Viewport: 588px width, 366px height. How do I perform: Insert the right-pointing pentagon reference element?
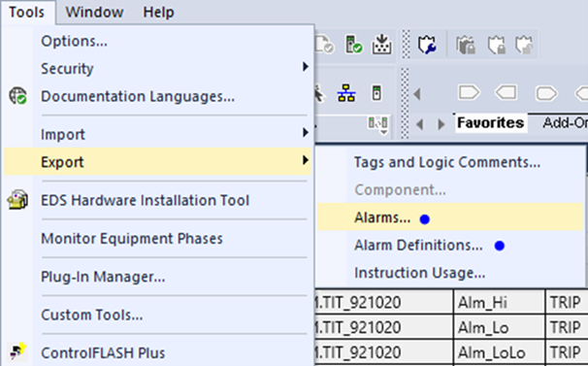[x=469, y=92]
